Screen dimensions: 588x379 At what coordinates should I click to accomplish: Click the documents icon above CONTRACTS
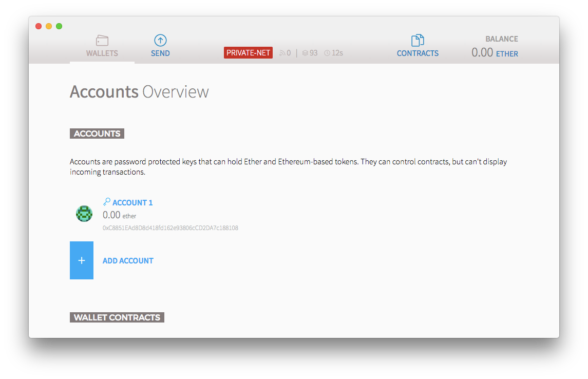click(x=417, y=39)
